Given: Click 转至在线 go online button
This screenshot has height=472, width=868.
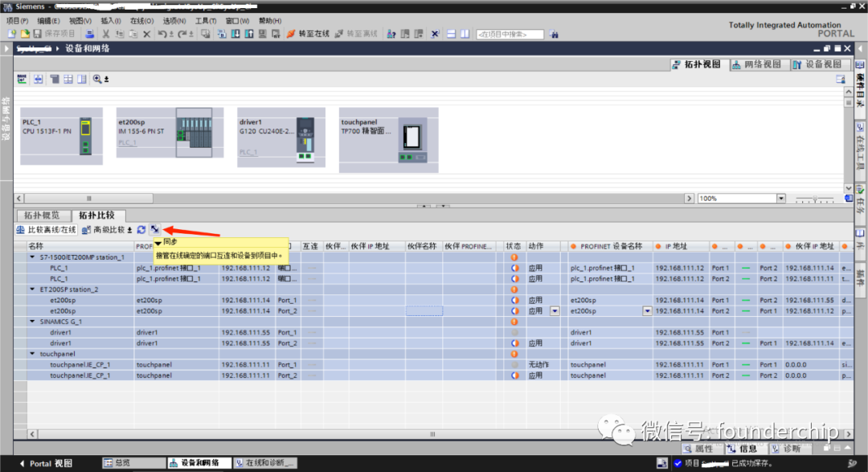Looking at the screenshot, I should click(308, 34).
